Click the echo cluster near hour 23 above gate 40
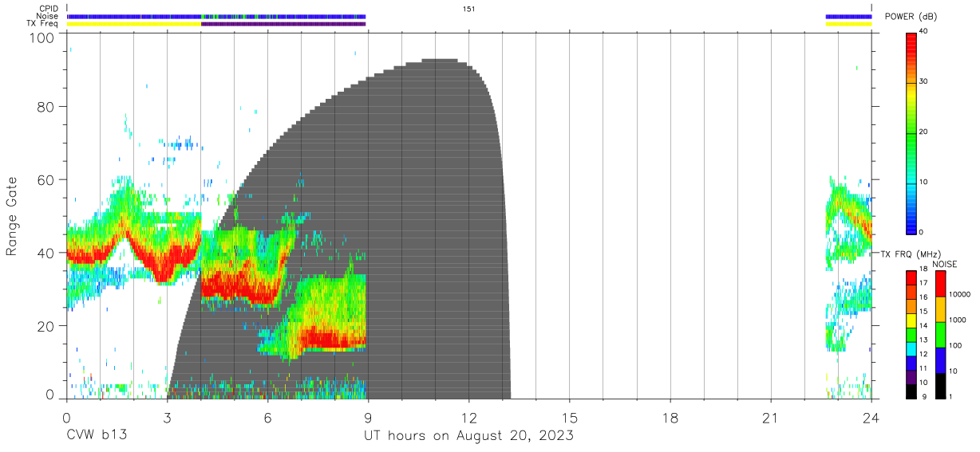 [x=848, y=214]
